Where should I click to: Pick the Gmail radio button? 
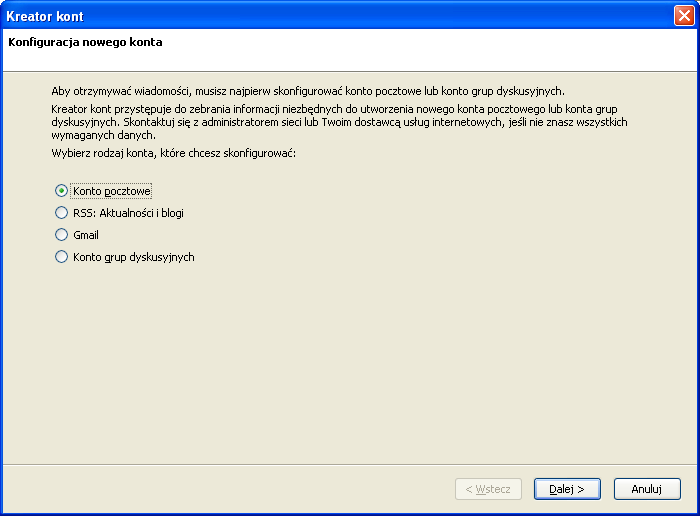coord(62,235)
